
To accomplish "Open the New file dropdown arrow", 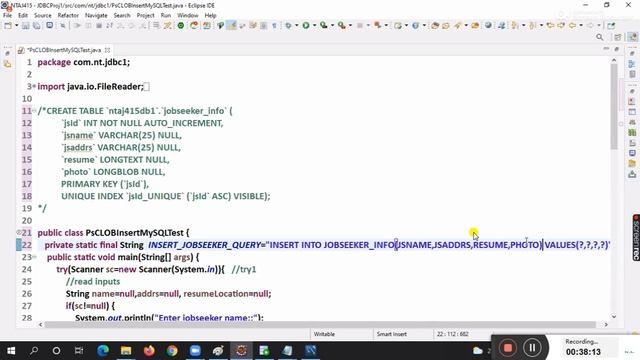I will tap(17, 26).
